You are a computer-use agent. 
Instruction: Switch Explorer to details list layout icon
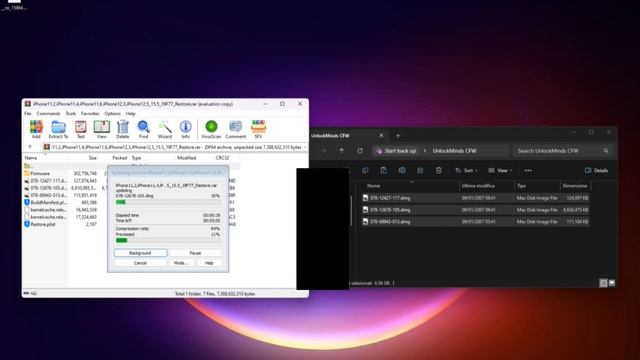point(603,283)
